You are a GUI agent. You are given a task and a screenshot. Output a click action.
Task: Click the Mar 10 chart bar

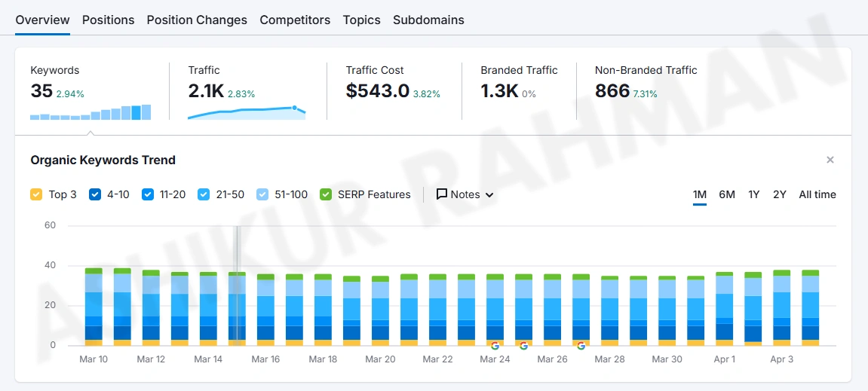click(94, 307)
